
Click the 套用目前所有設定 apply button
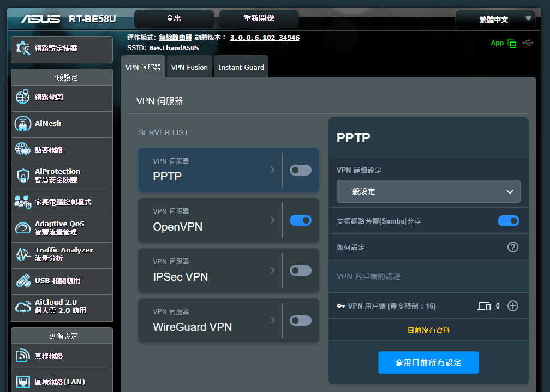(428, 363)
